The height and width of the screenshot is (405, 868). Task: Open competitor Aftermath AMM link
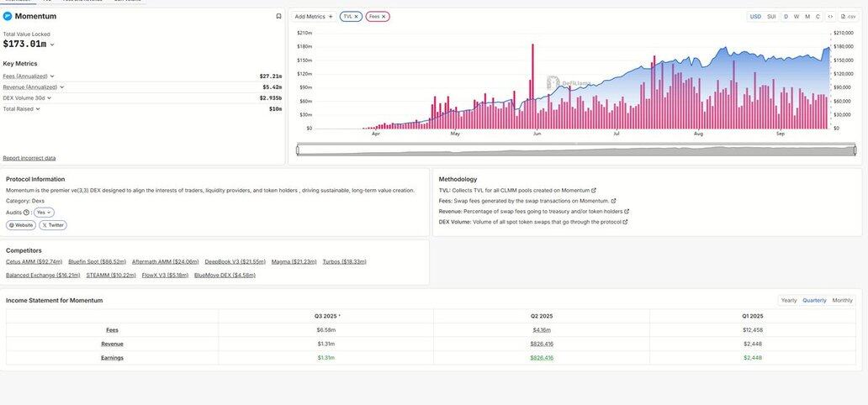(166, 261)
